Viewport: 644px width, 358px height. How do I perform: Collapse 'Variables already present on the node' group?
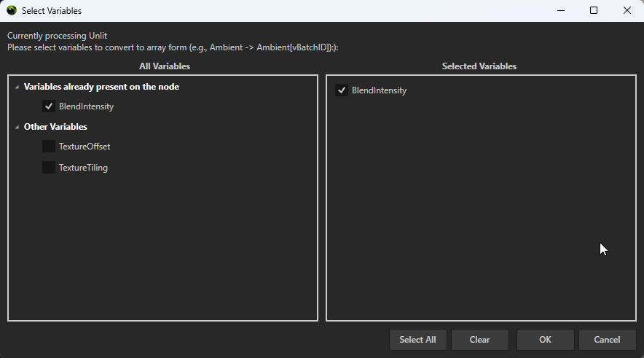click(x=17, y=87)
